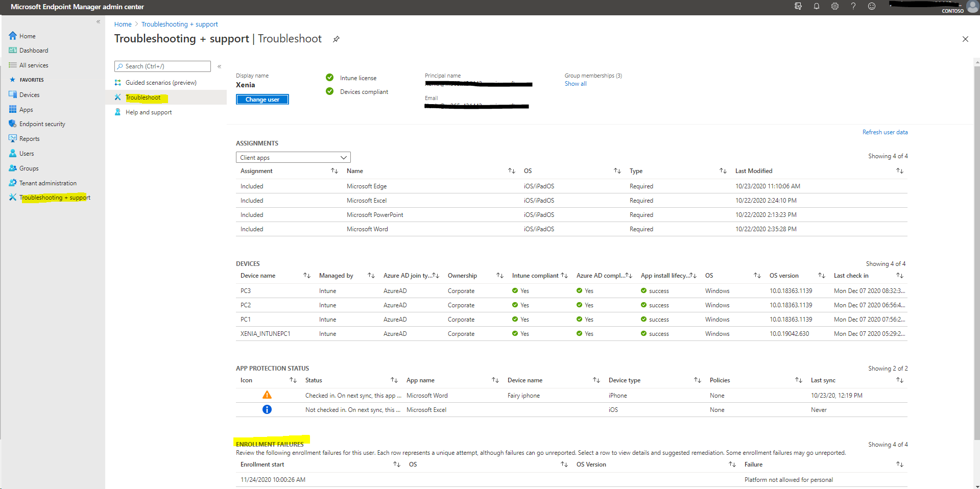980x489 pixels.
Task: Sort devices by the OS version column
Action: click(822, 276)
